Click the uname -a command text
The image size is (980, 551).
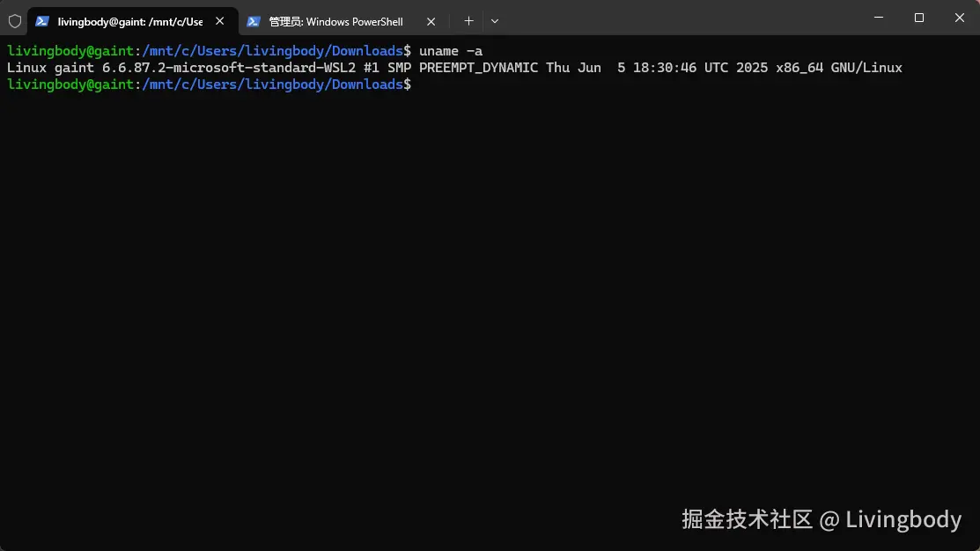451,50
